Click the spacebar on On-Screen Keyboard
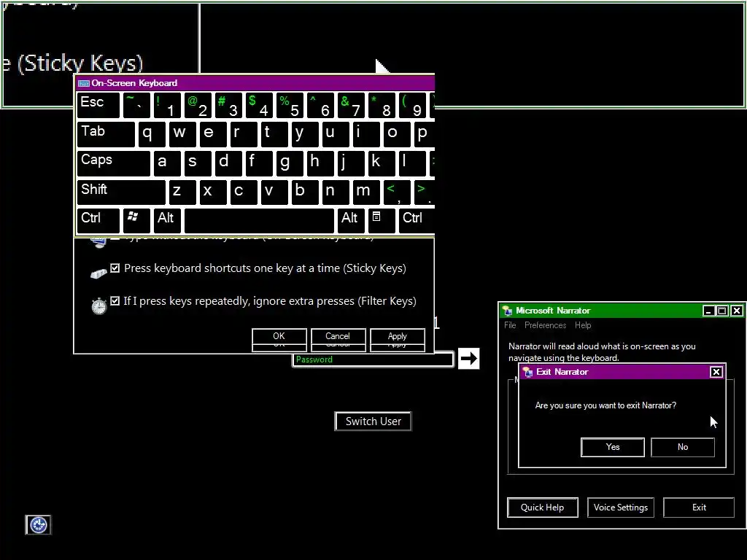The height and width of the screenshot is (560, 747). [x=259, y=220]
